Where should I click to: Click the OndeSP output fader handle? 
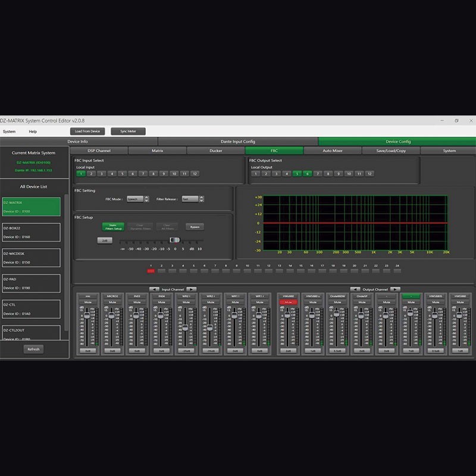[x=361, y=315]
